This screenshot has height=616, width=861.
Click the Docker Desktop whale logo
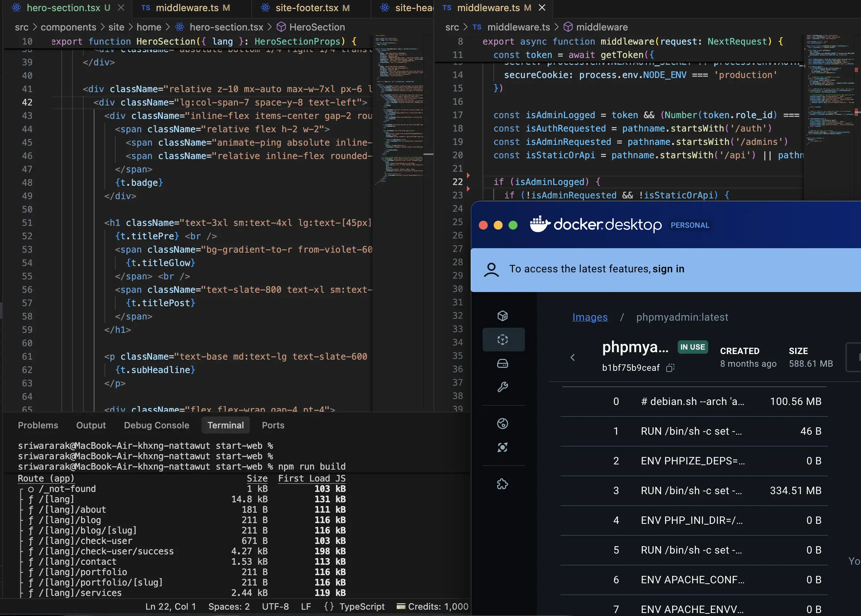click(x=540, y=224)
